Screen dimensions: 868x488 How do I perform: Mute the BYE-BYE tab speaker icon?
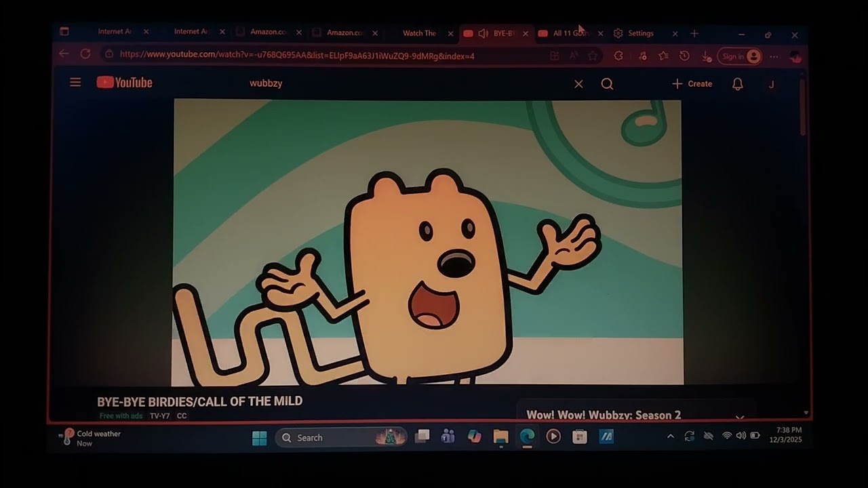click(x=484, y=33)
